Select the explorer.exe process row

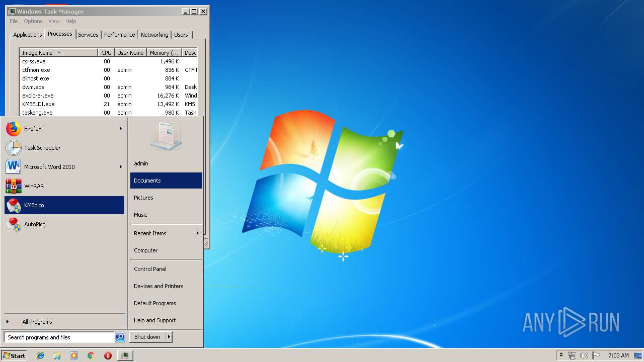coord(108,96)
